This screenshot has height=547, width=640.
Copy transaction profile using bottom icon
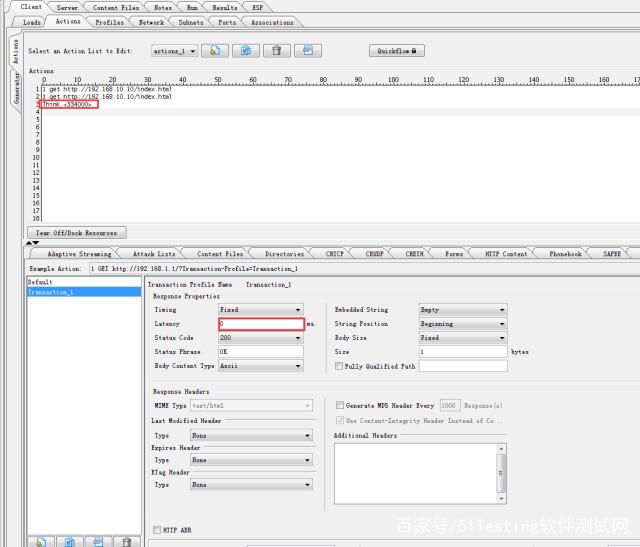pos(70,542)
